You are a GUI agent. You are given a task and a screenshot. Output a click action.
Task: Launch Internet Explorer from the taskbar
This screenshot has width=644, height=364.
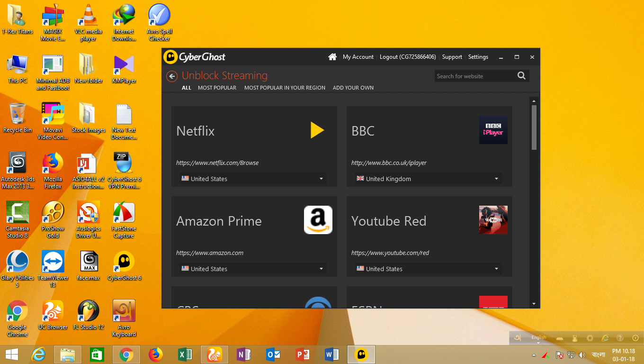(38, 355)
